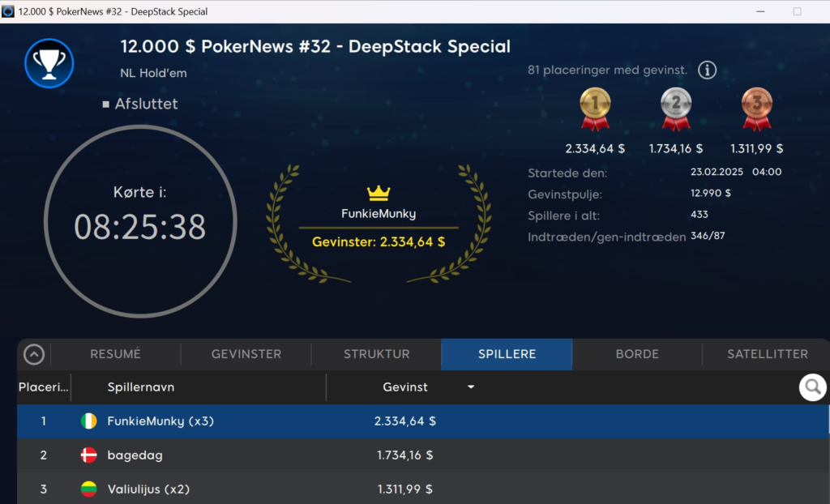Click the 346/87 entries value
This screenshot has height=504, width=830.
click(x=708, y=236)
